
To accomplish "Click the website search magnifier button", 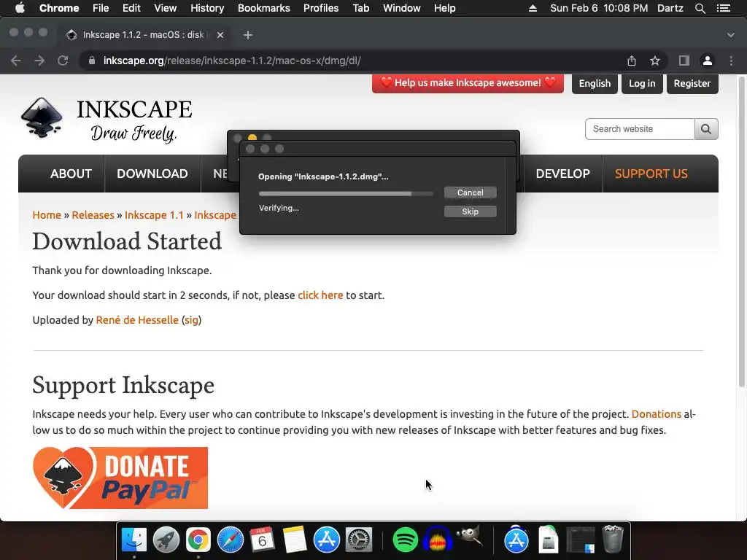I will (706, 129).
